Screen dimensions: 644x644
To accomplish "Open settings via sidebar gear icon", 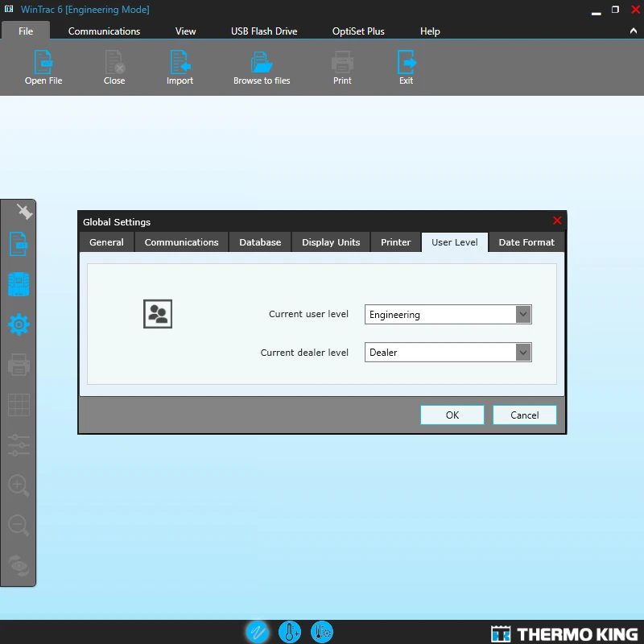I will pos(19,324).
